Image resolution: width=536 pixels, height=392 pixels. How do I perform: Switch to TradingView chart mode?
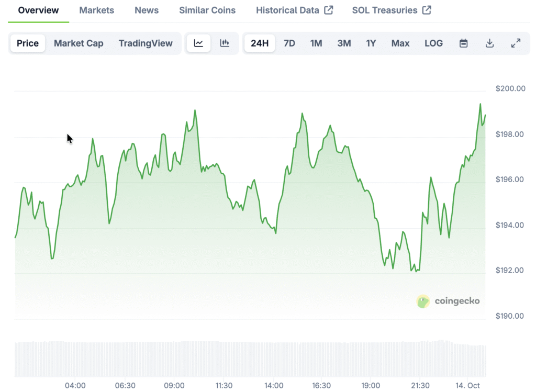pos(146,43)
